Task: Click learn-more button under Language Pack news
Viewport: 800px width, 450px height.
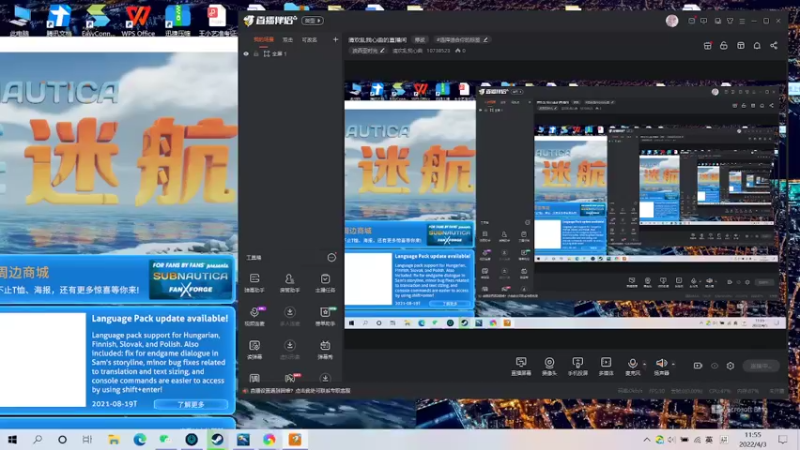Action: (191, 404)
